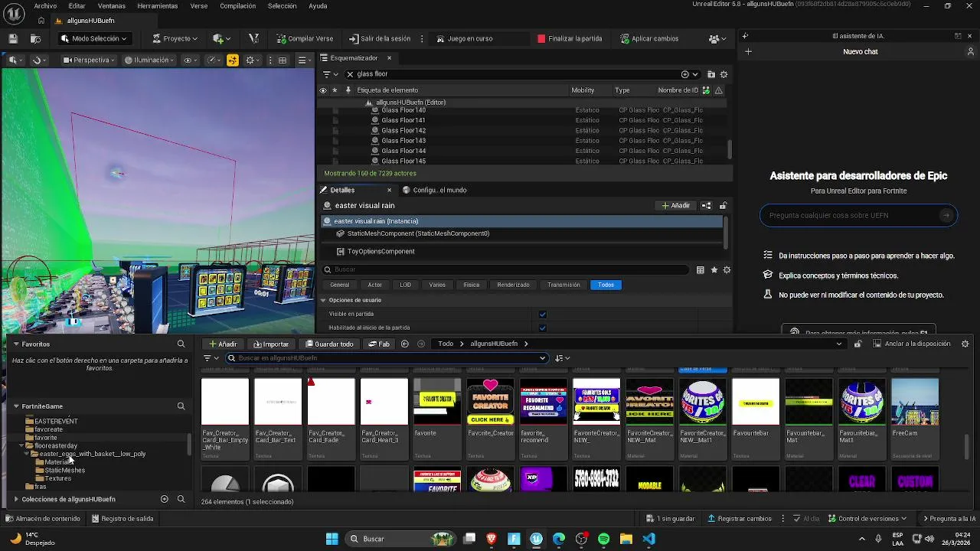Select the StaticMeshes folder
The height and width of the screenshot is (551, 980).
click(x=64, y=470)
